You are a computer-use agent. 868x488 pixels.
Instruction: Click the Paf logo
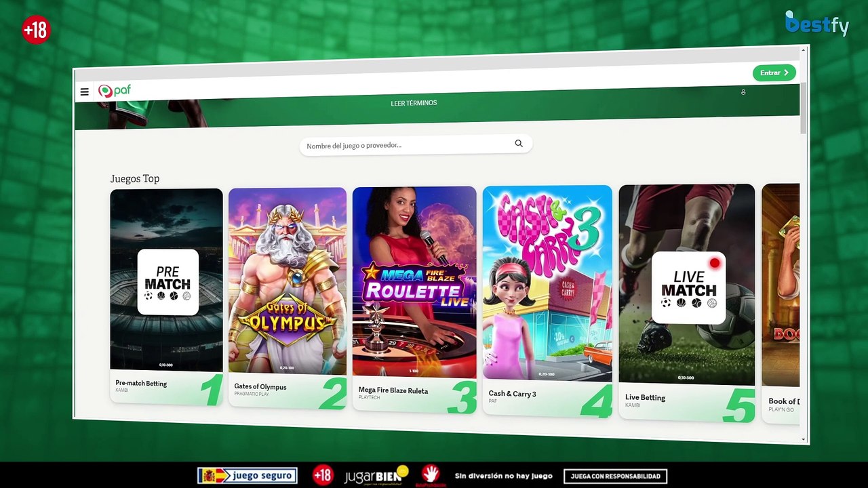[114, 91]
